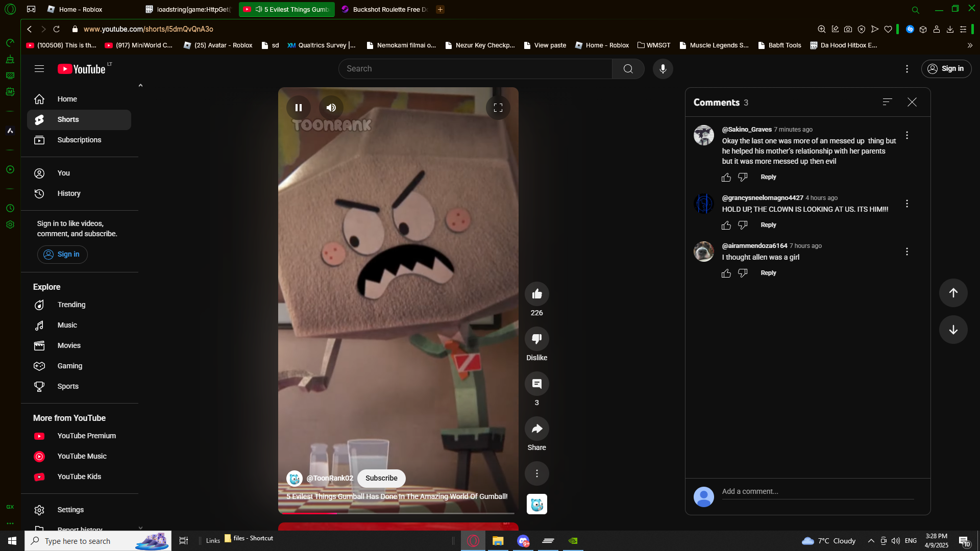Switch to Buckshot Roulette browser tab
The height and width of the screenshot is (551, 980).
tap(384, 9)
